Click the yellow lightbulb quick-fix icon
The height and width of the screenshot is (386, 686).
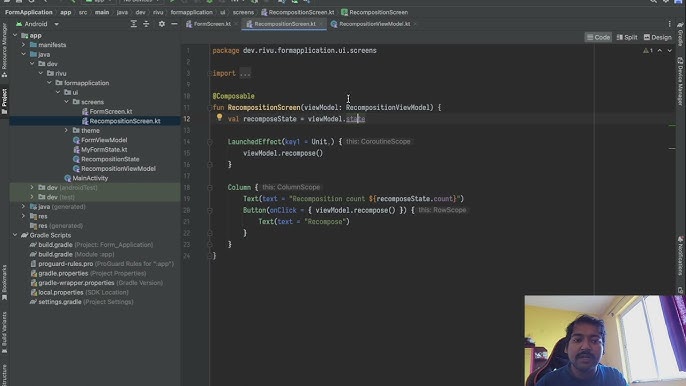tap(220, 117)
